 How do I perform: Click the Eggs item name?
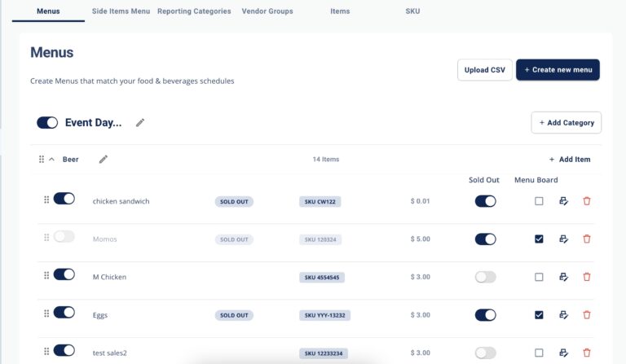click(x=99, y=315)
